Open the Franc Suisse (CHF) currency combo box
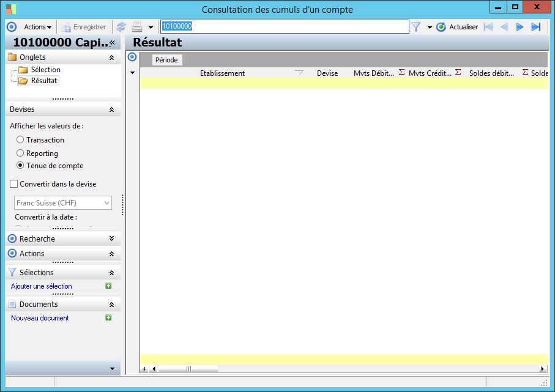The height and width of the screenshot is (392, 555). tap(63, 202)
